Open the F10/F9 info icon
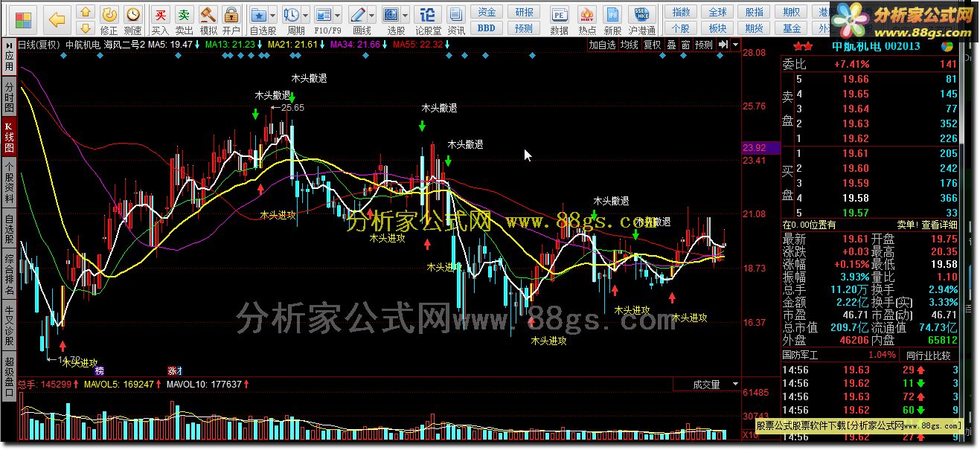Viewport: 980px width, 450px height. click(x=323, y=15)
